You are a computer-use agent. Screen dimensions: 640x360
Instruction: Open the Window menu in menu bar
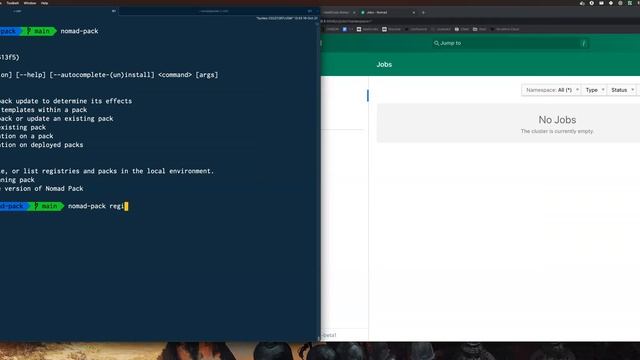30,3
